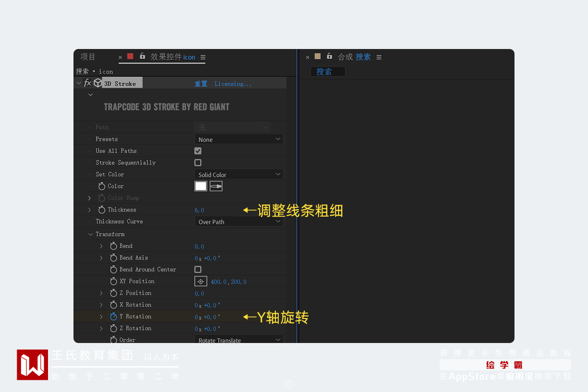Toggle lock on the effect controls panel

(143, 56)
